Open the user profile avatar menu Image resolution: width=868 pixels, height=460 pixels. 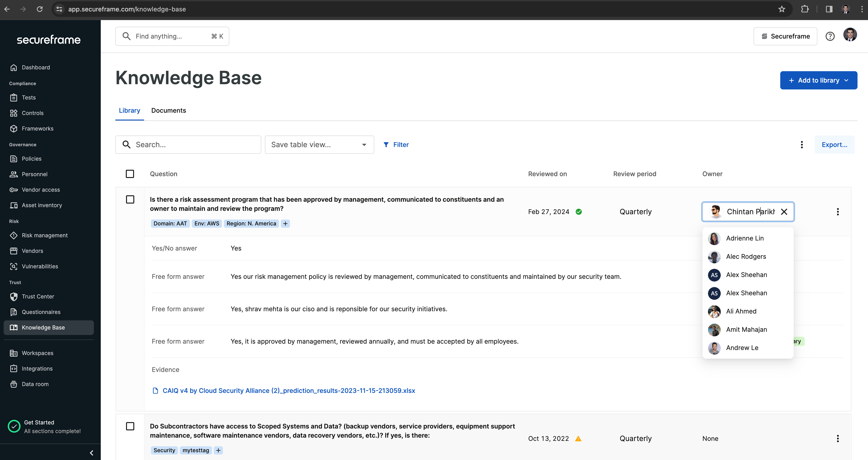tap(850, 35)
